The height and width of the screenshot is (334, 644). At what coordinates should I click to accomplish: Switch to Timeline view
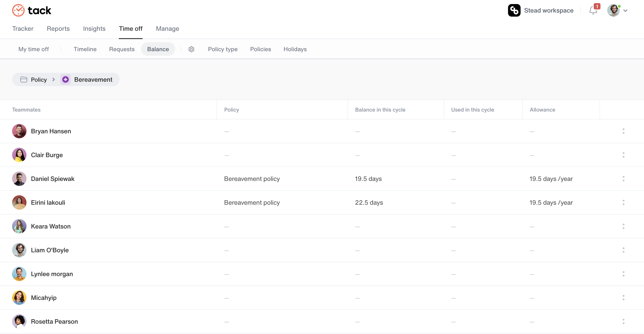pos(85,49)
